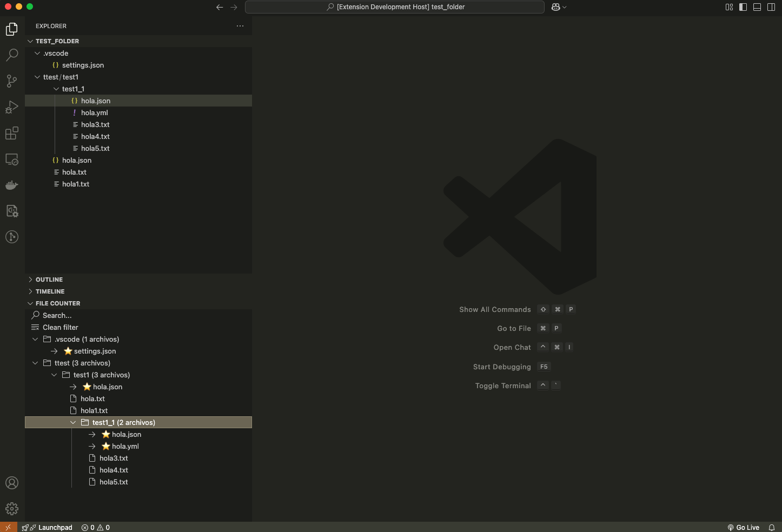Select hola3.txt in the Explorer tree
782x532 pixels.
click(138, 124)
